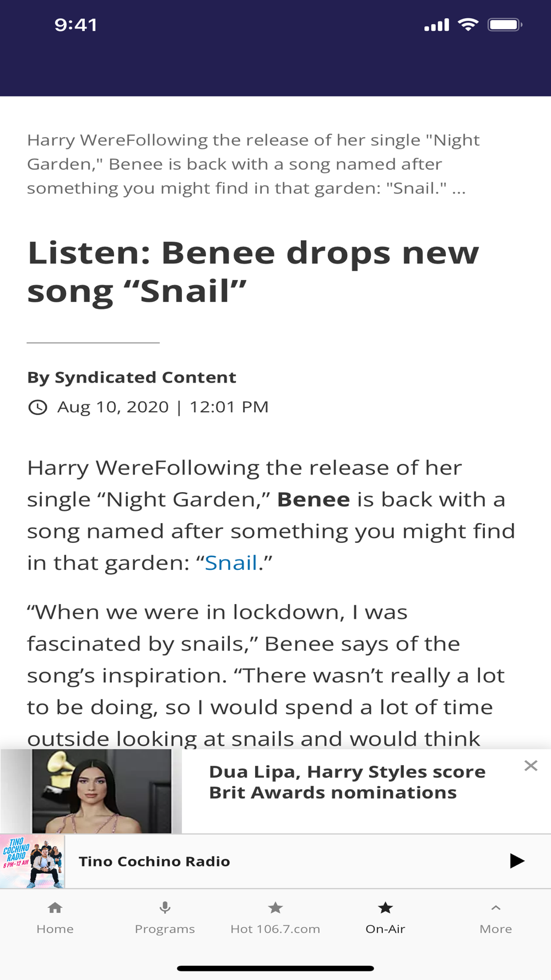Image resolution: width=551 pixels, height=980 pixels.
Task: Dismiss the Dua Lipa article banner
Action: pos(531,766)
